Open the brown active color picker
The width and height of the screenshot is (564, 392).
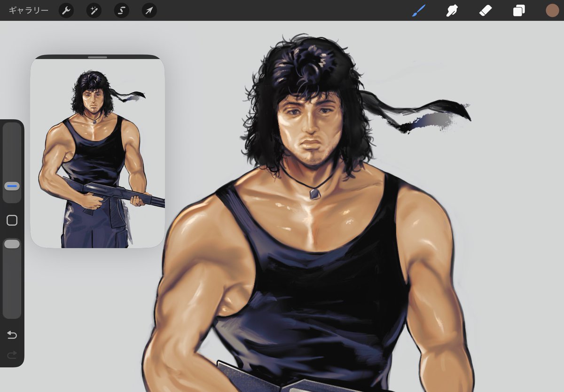click(552, 10)
